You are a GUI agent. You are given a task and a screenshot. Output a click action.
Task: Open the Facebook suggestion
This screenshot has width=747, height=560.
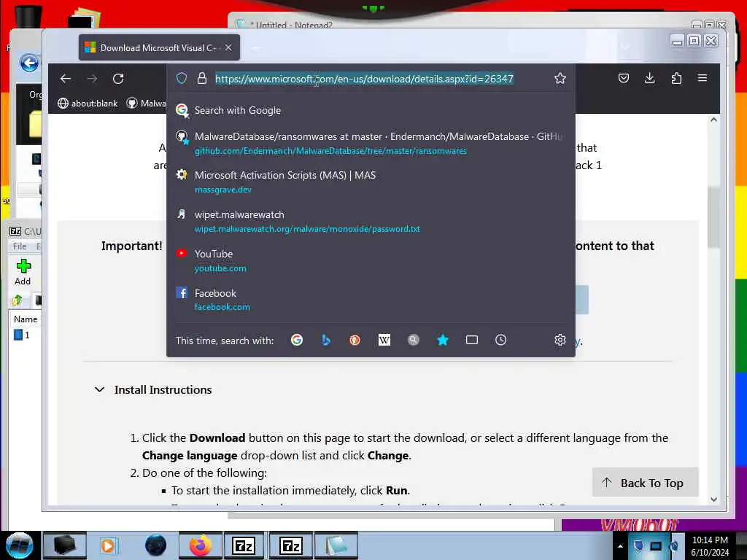click(x=371, y=300)
